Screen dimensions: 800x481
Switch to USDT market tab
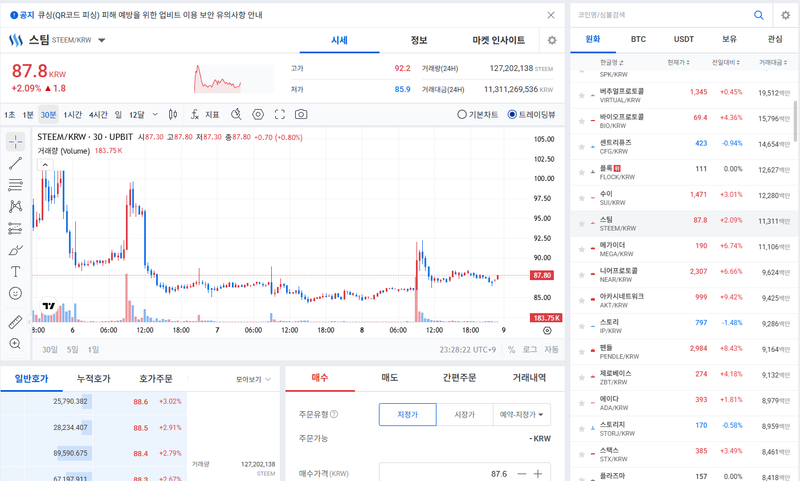tap(684, 39)
